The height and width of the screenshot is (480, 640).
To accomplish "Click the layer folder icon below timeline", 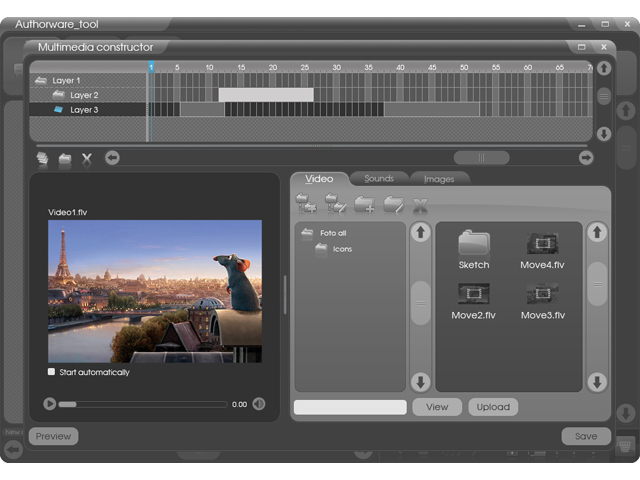I will pyautogui.click(x=65, y=158).
